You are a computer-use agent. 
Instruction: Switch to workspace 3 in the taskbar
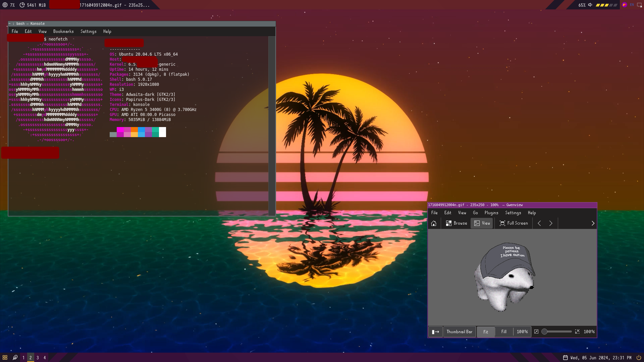37,358
